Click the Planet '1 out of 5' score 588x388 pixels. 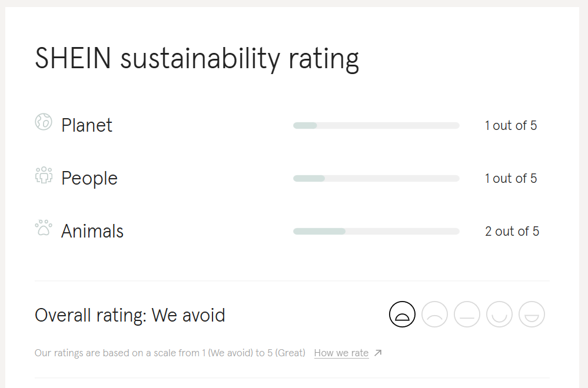click(x=511, y=125)
